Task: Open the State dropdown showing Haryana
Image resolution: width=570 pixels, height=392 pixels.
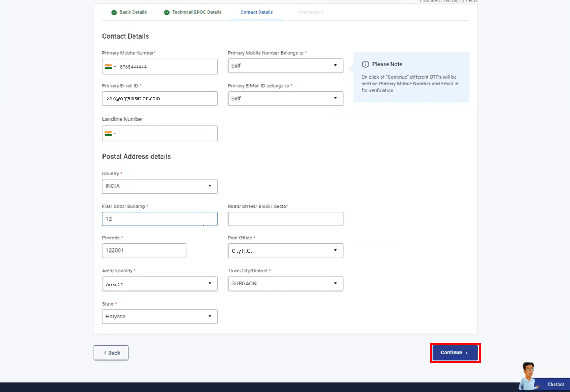Action: [x=160, y=317]
